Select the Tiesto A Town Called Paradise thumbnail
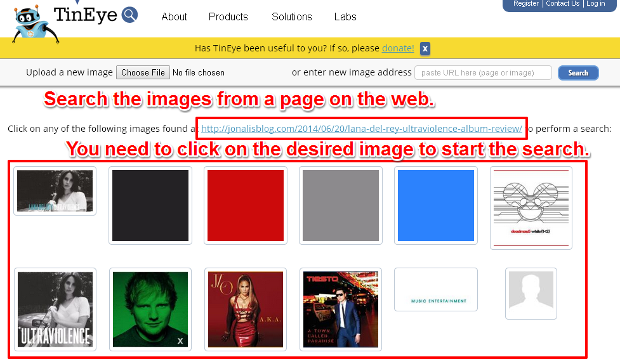Viewport: 620px width, 364px height. tap(341, 309)
